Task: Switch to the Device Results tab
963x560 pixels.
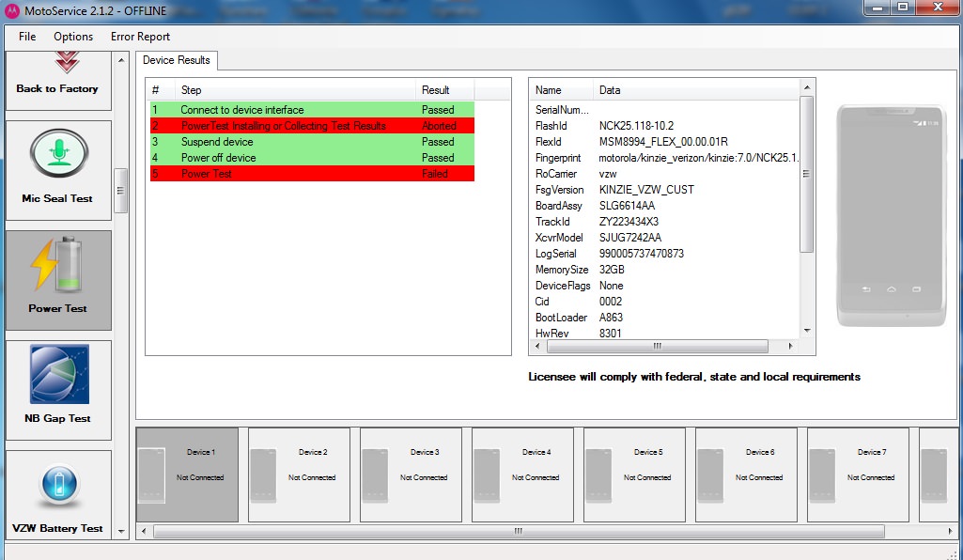Action: [x=177, y=60]
